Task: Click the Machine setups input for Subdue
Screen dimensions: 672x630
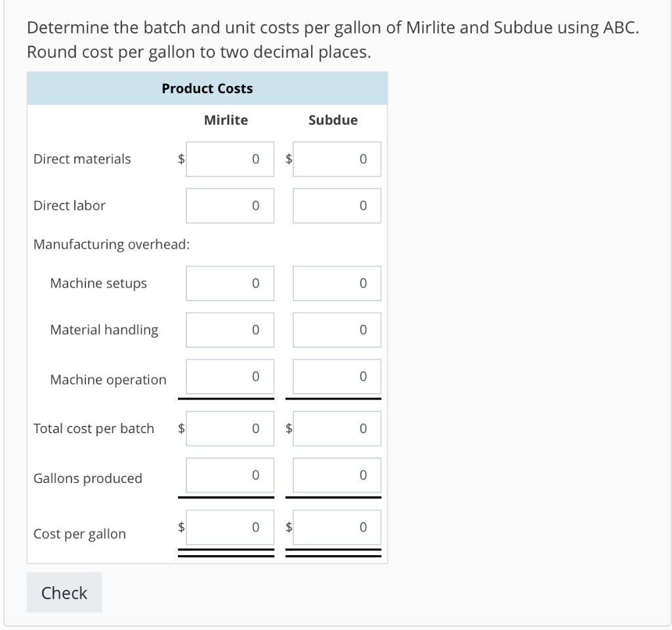Action: pos(337,283)
